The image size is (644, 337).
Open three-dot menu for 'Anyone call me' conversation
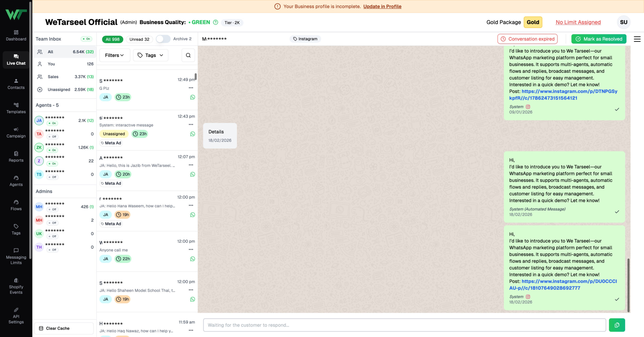point(191,249)
